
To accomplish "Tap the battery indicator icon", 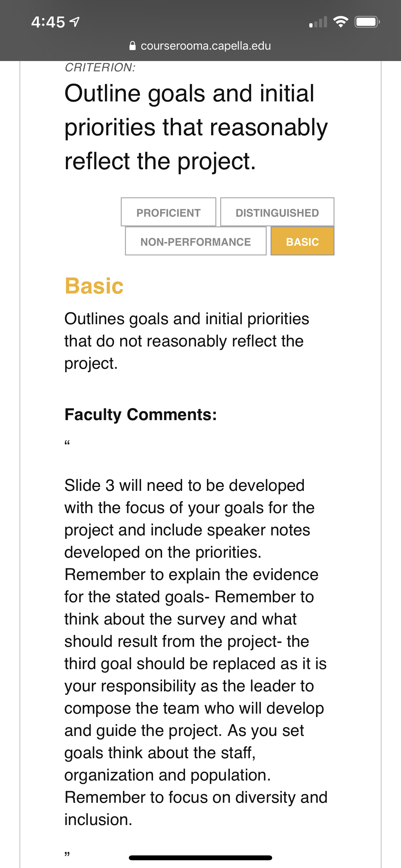I will click(x=367, y=22).
